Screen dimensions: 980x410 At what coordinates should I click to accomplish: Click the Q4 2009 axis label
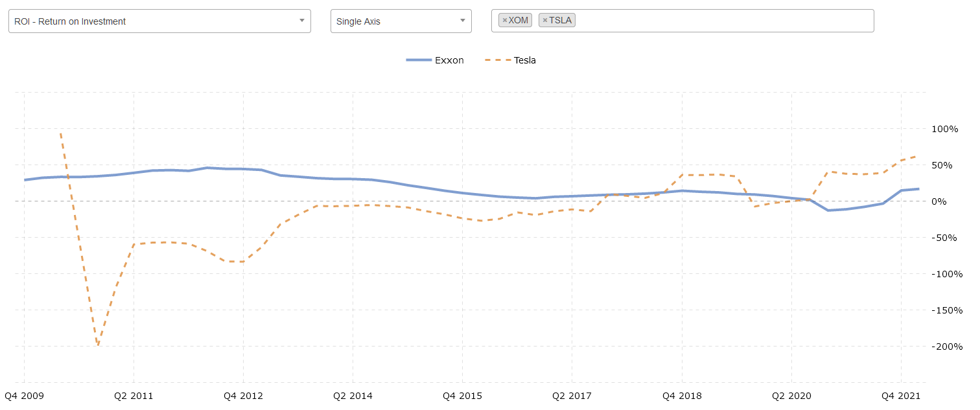coord(24,396)
